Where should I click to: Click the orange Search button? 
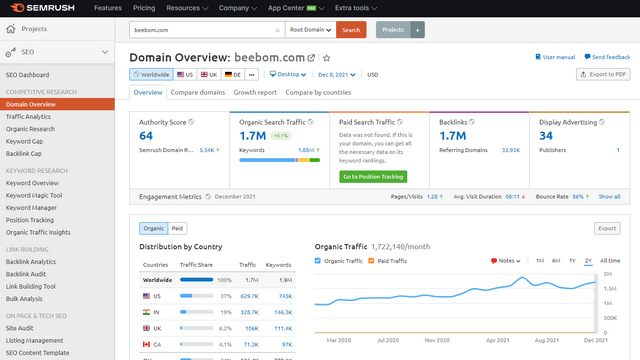pos(351,30)
